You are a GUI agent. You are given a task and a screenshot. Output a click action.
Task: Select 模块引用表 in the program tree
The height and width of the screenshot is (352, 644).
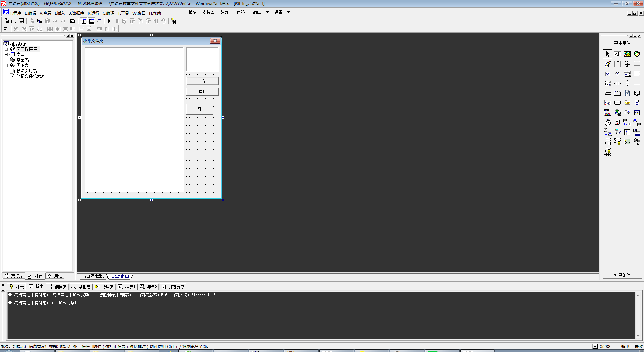click(26, 71)
